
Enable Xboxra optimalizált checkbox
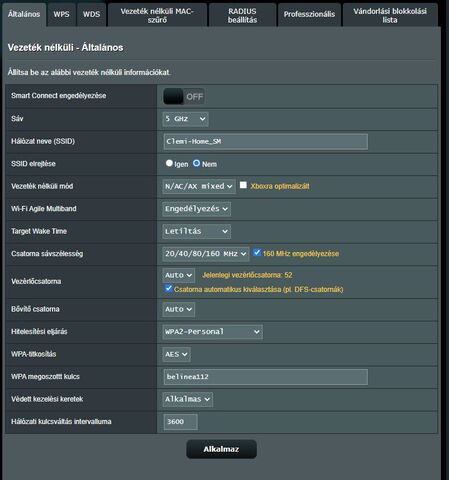[243, 185]
